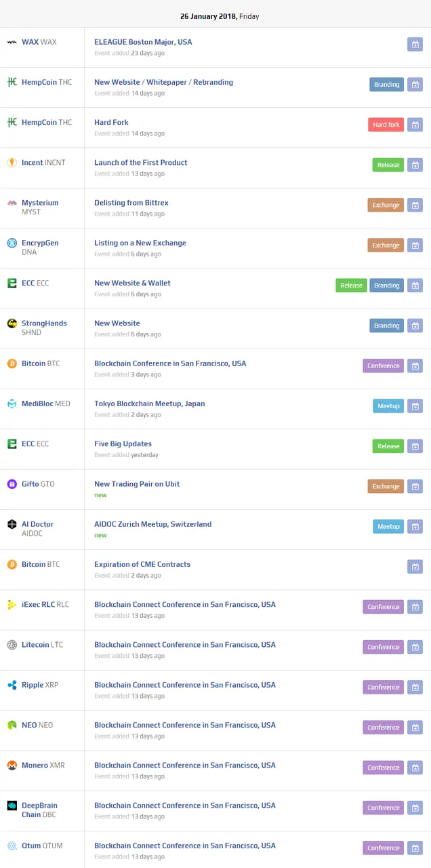Open Delisting from Bittrex event
Viewport: 431px width, 868px height.
(131, 203)
